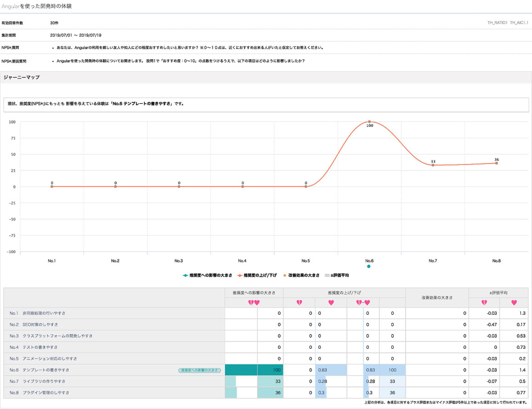Click the broken heart icon under 推奨度の上げ/下げ
Screen dimensions: 532x409
[x=299, y=303]
